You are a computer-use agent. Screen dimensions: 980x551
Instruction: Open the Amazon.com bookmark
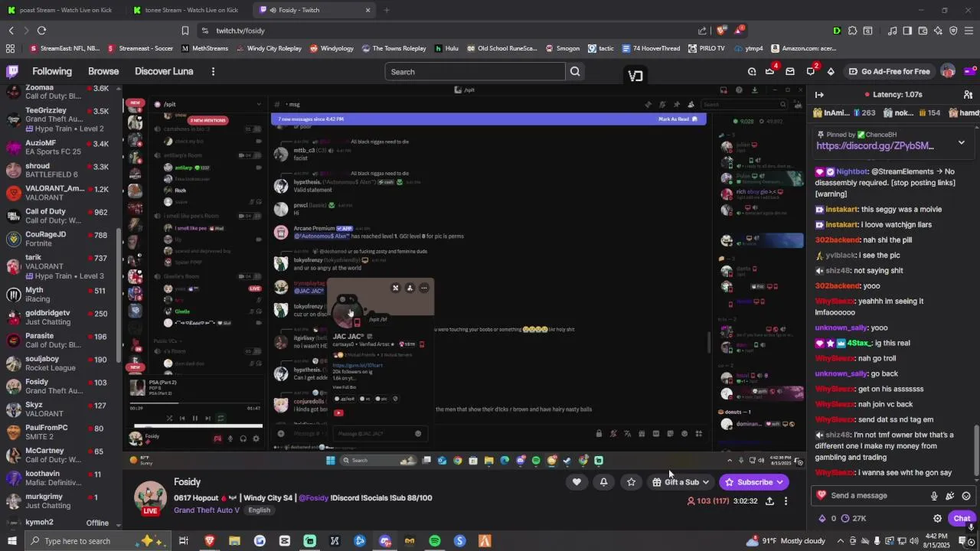(804, 48)
